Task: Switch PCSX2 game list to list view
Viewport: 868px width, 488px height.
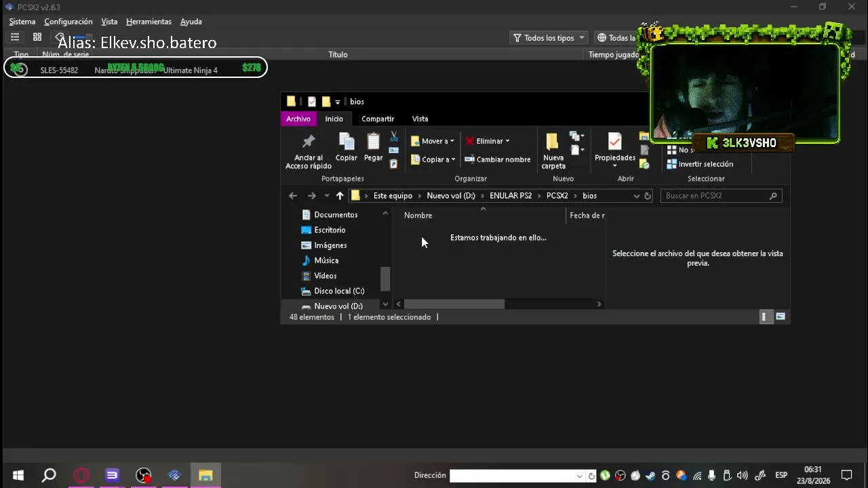Action: pyautogui.click(x=15, y=37)
